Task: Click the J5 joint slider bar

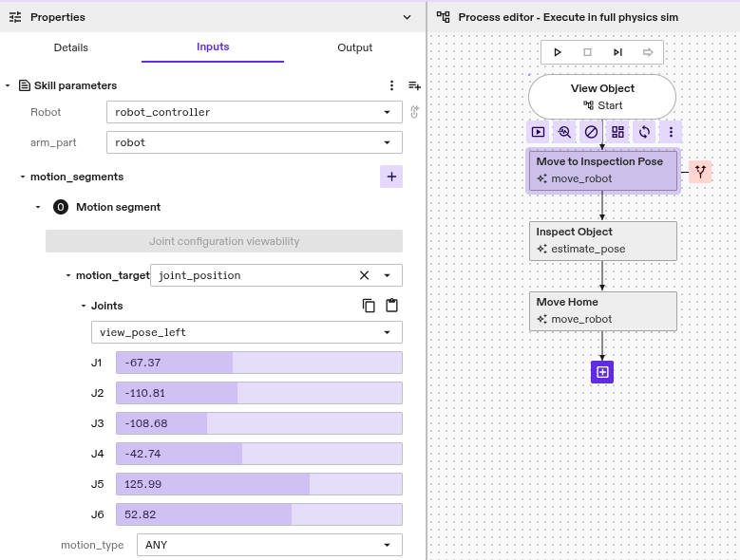Action: (x=258, y=484)
